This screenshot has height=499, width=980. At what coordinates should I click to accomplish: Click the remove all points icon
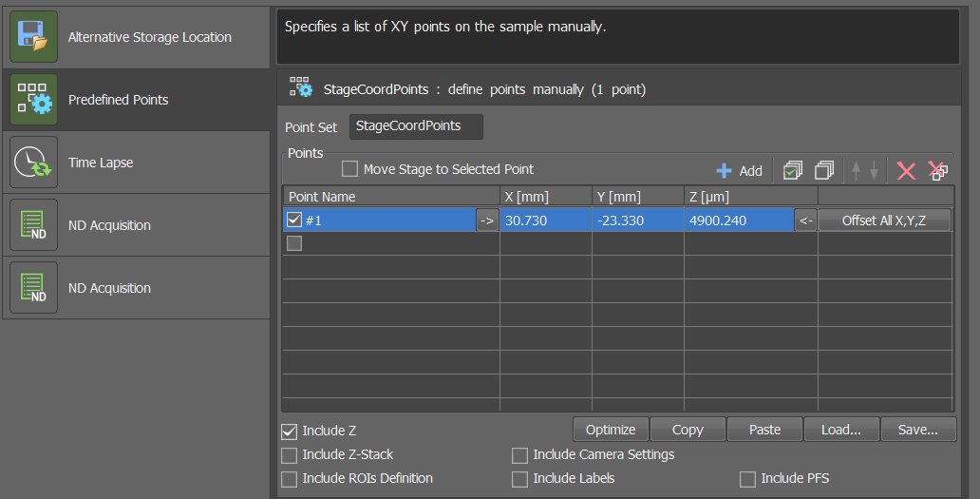coord(938,170)
